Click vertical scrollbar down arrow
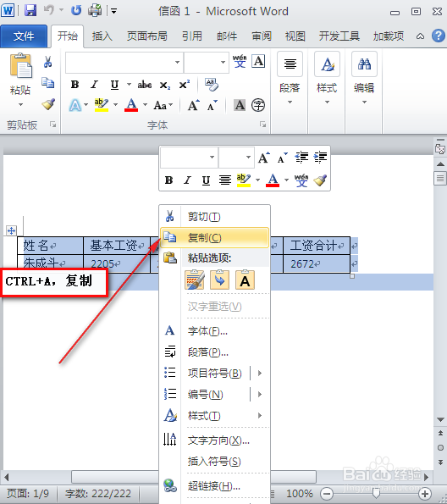 tap(440, 419)
